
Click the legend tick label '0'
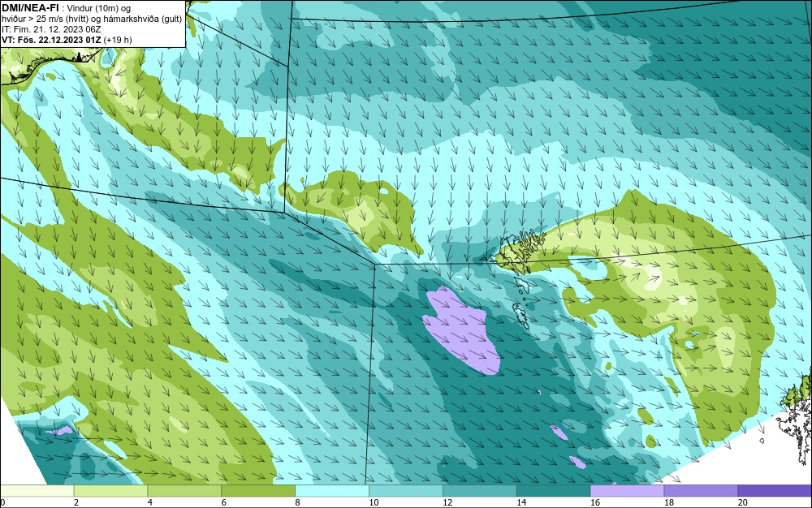(2, 502)
